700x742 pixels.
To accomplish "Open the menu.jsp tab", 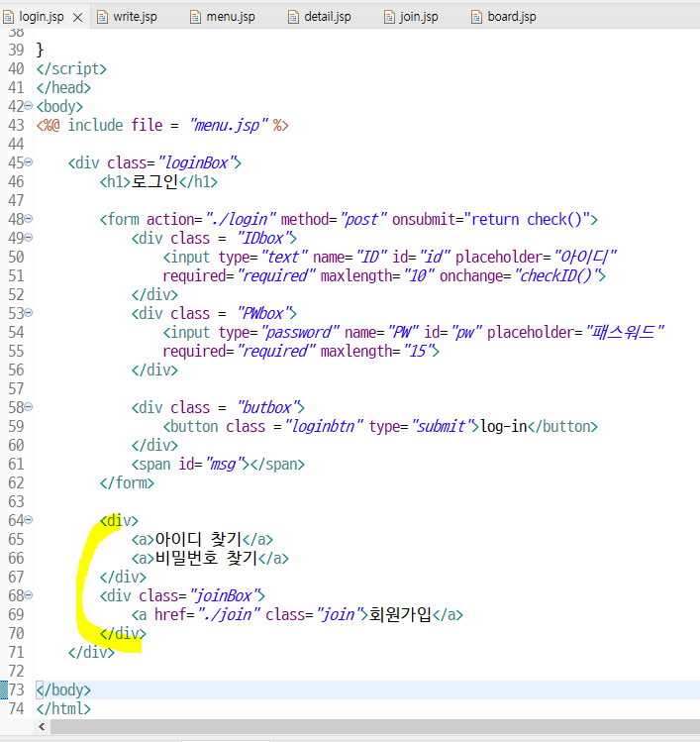I will (x=231, y=17).
